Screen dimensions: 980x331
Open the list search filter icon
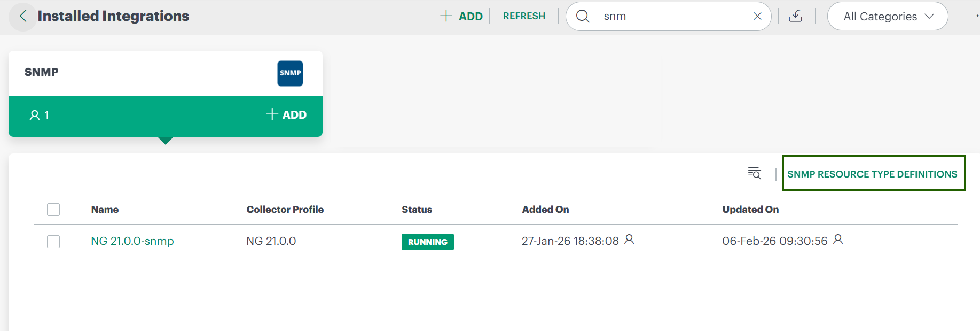[754, 173]
